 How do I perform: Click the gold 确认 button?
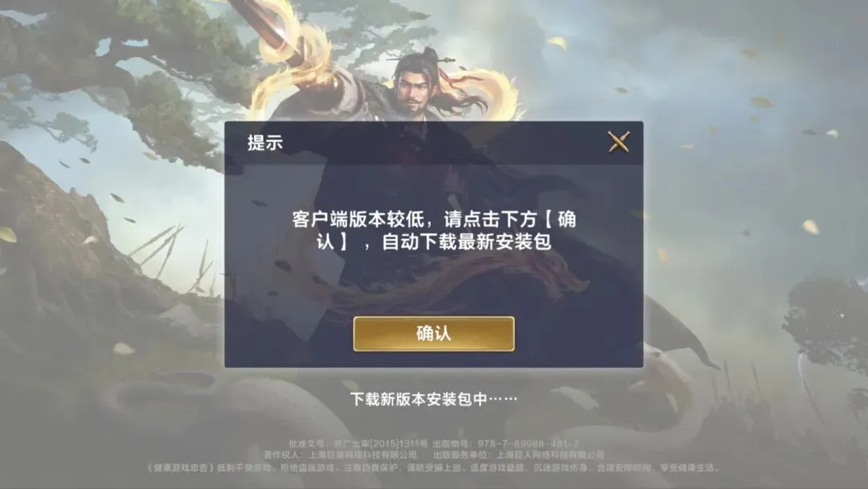pos(433,334)
